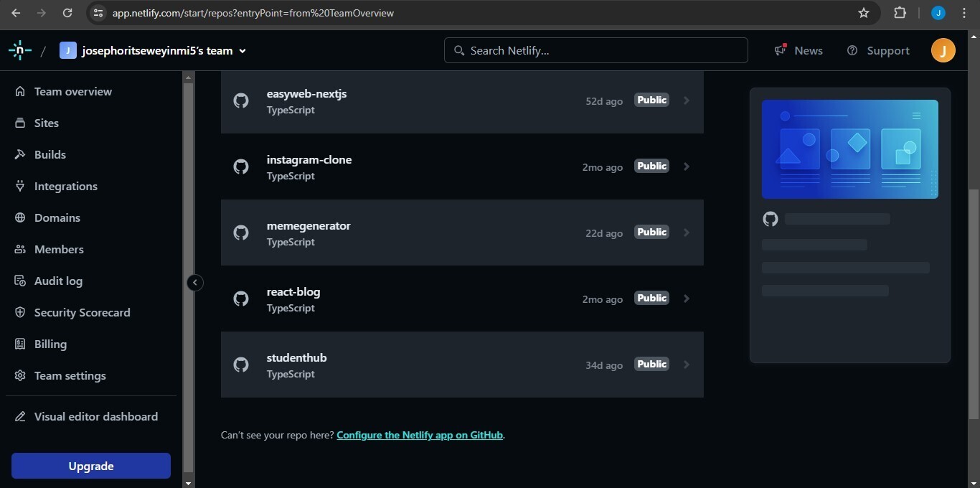Go to Team overview in sidebar

(x=72, y=91)
